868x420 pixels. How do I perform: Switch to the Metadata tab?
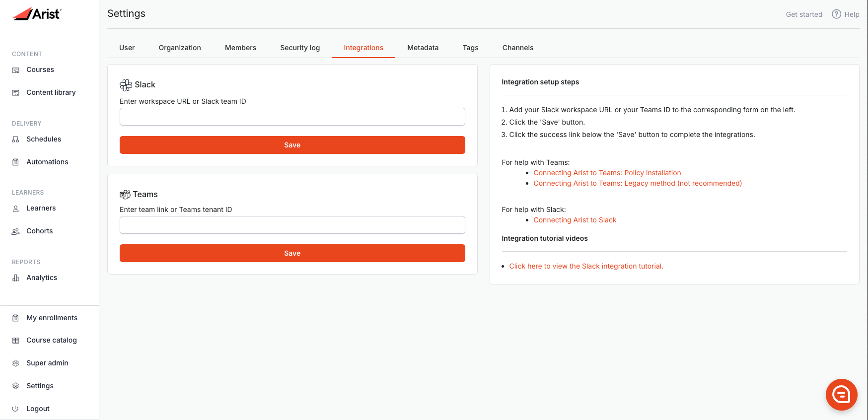[x=423, y=48]
